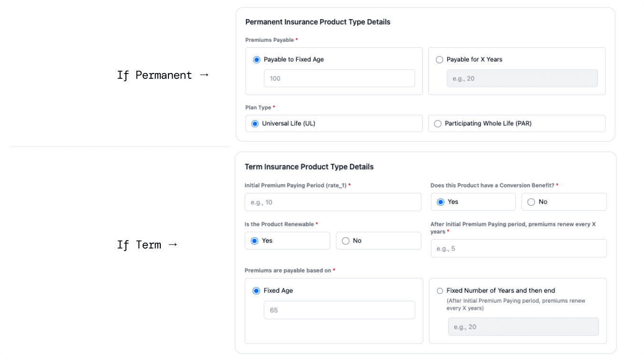This screenshot has width=644, height=358.
Task: Select Fixed Number of Years and then end
Action: (440, 291)
